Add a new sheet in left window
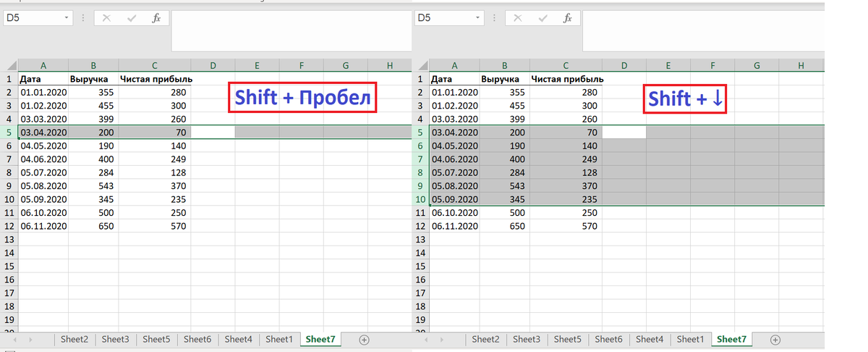This screenshot has width=868, height=352. (365, 339)
